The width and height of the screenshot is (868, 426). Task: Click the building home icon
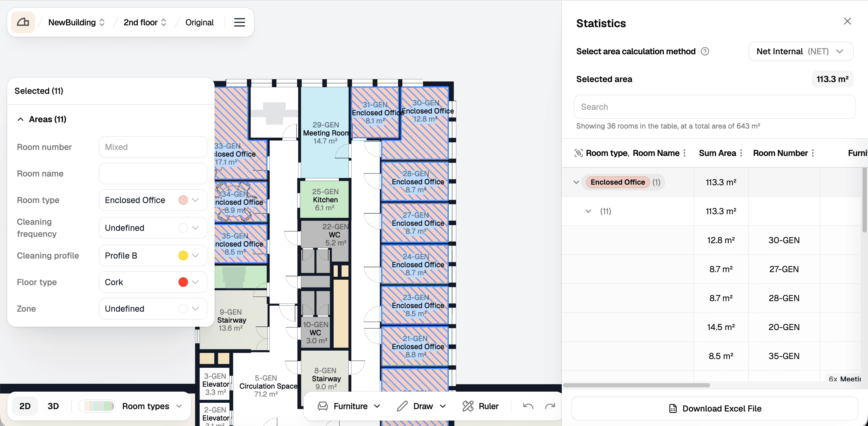tap(23, 23)
